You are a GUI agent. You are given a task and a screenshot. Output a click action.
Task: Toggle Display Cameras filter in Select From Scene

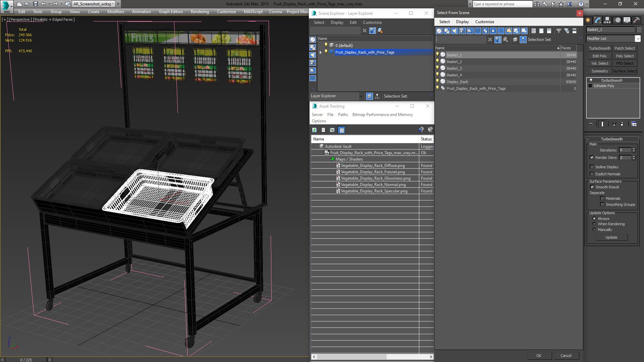click(462, 31)
